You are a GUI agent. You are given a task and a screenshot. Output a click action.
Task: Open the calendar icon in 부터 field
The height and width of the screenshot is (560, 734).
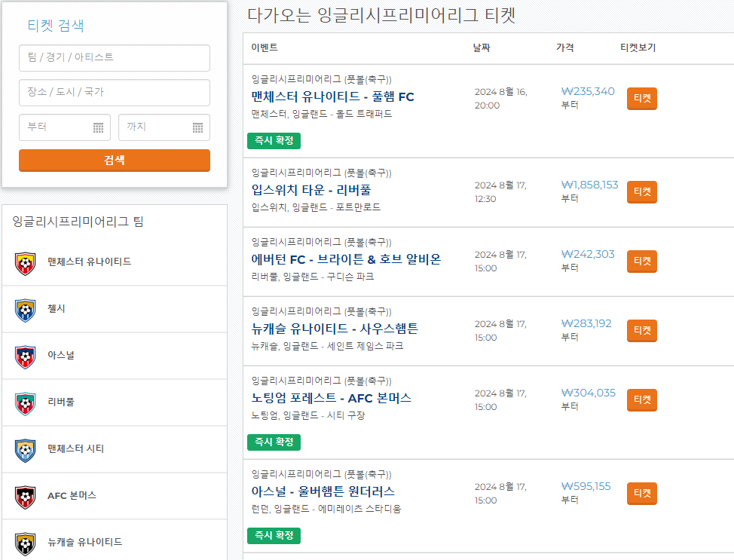coord(98,127)
